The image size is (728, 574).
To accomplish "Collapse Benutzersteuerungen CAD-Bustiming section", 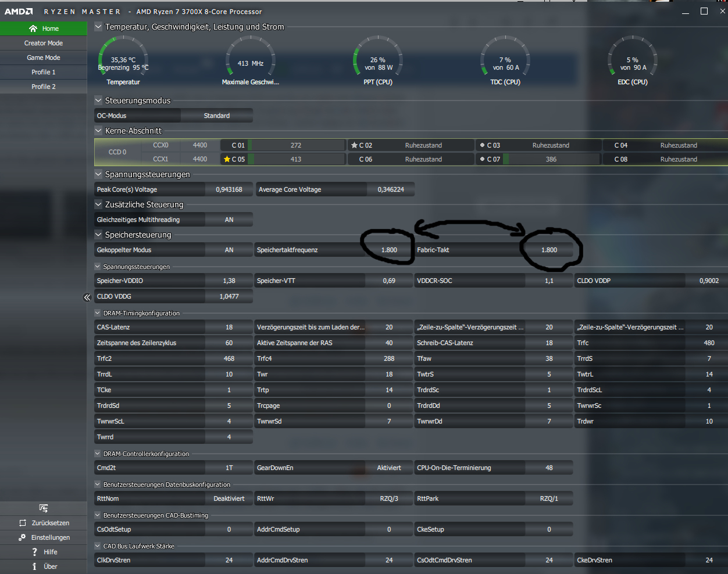I will click(98, 515).
